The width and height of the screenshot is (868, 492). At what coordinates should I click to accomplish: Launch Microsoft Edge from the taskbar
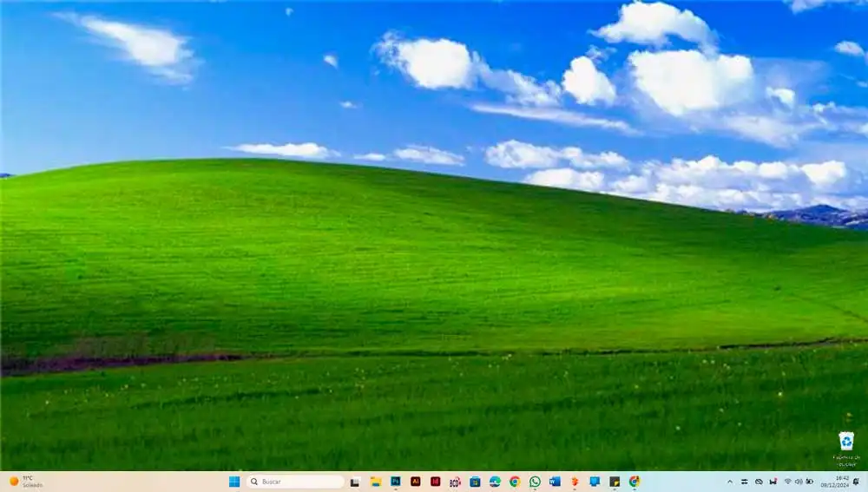tap(495, 482)
